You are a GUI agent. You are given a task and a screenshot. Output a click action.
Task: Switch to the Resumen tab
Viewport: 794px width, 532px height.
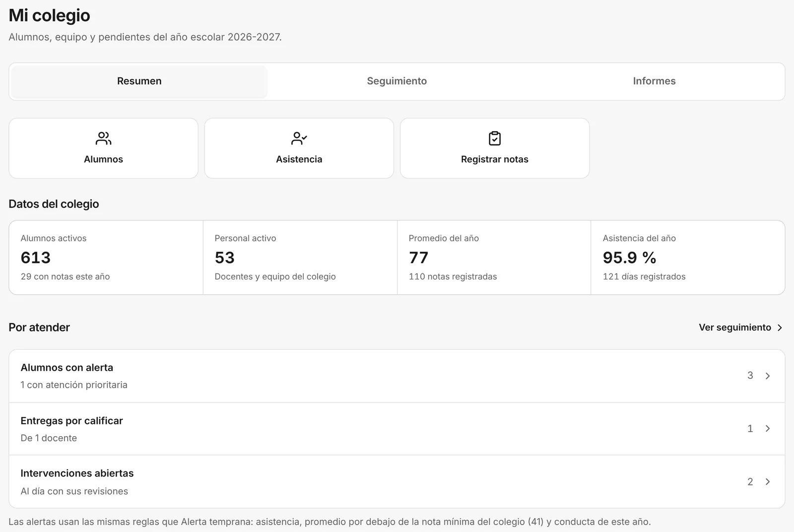[x=139, y=81]
